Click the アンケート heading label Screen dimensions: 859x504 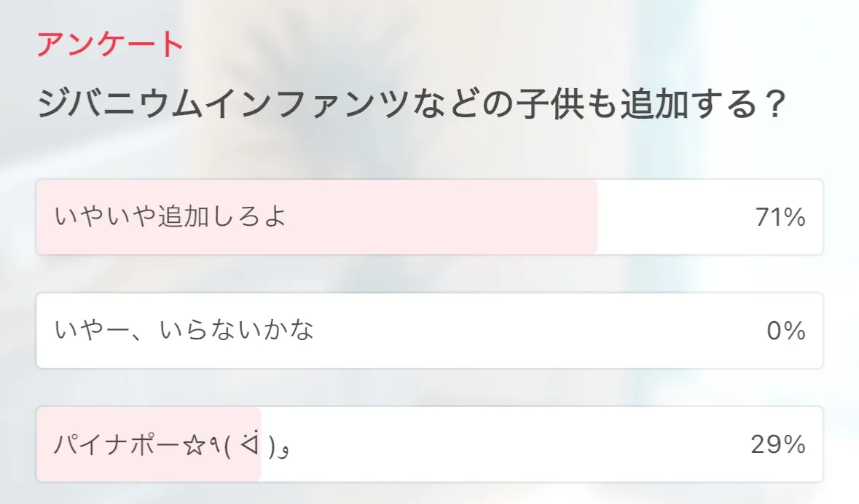click(x=110, y=45)
